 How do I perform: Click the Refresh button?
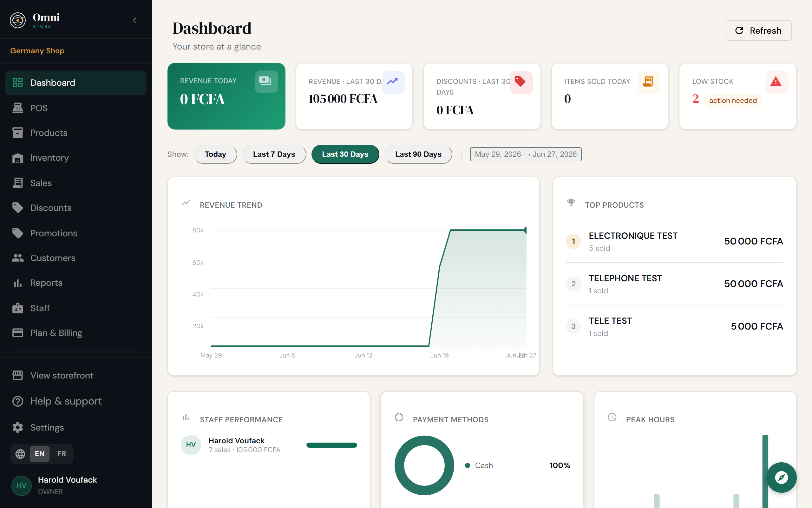758,30
